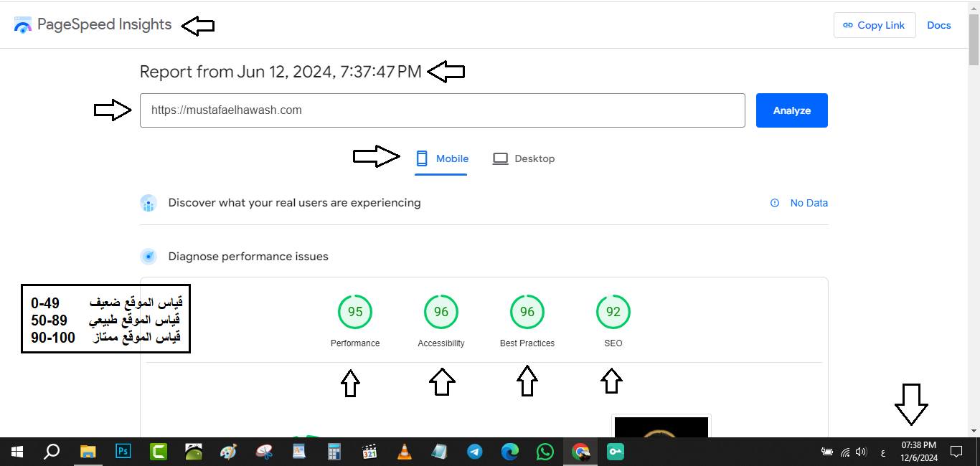Click the PageSpeed Insights logo

(23, 25)
